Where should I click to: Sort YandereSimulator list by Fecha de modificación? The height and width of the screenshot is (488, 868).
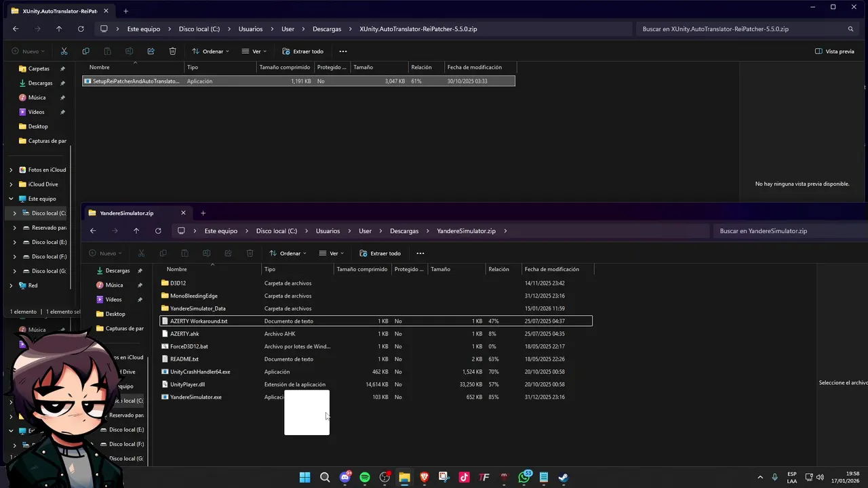coord(557,269)
